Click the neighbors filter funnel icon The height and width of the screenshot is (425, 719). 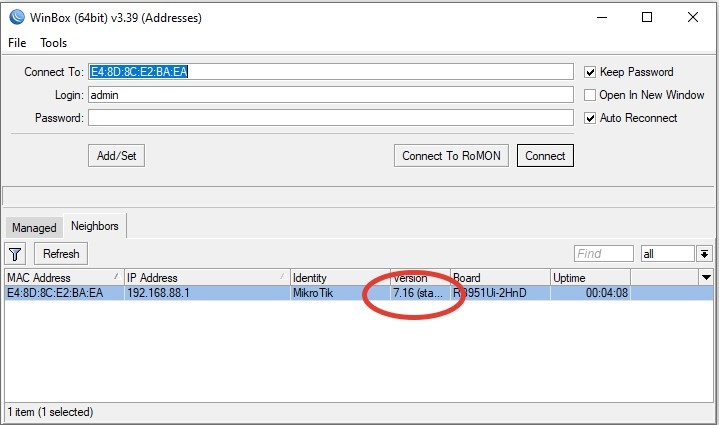pos(15,254)
